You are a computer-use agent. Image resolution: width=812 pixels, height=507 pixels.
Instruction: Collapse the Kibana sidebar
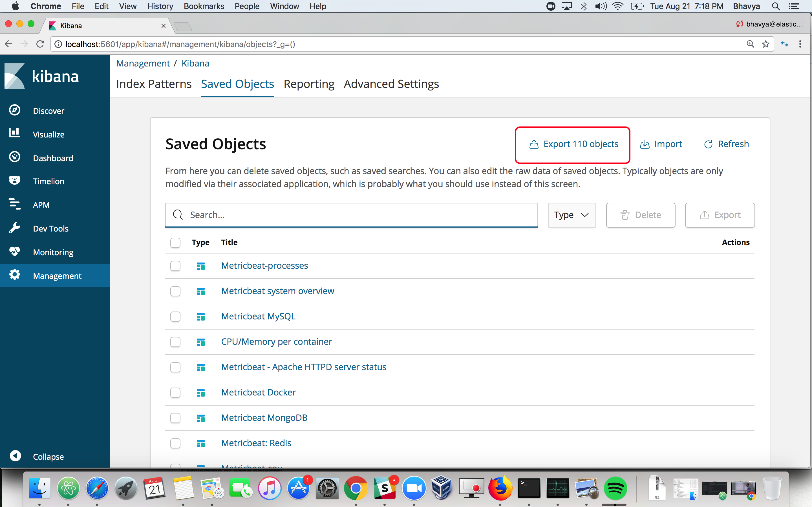48,456
